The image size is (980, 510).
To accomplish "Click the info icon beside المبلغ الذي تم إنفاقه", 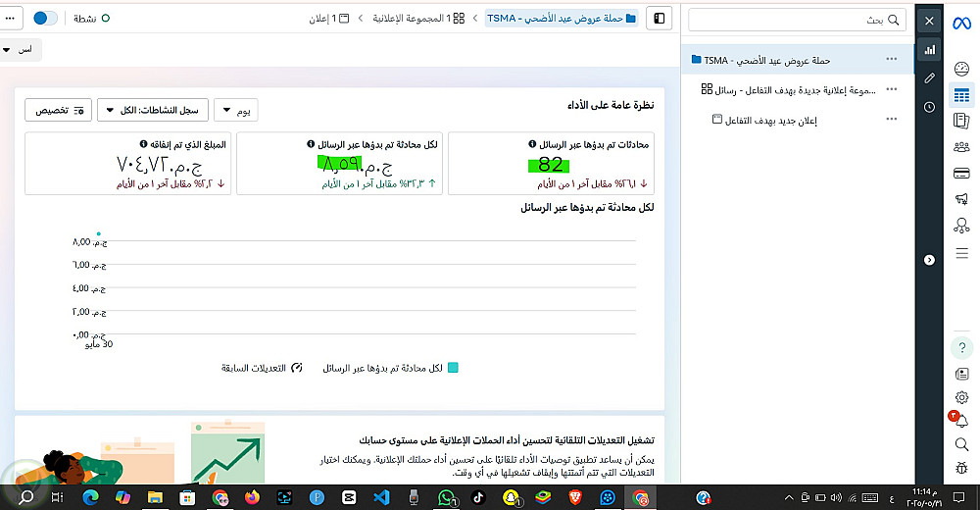I will [144, 144].
